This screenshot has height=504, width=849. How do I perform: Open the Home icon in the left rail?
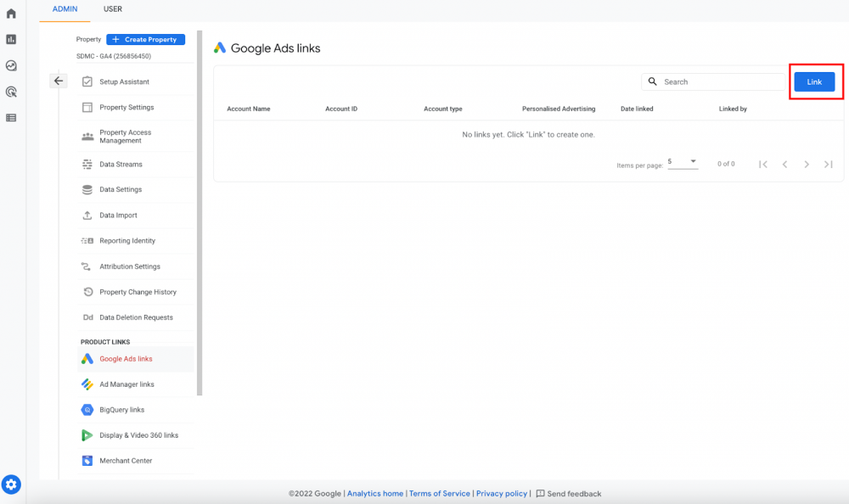pos(11,14)
